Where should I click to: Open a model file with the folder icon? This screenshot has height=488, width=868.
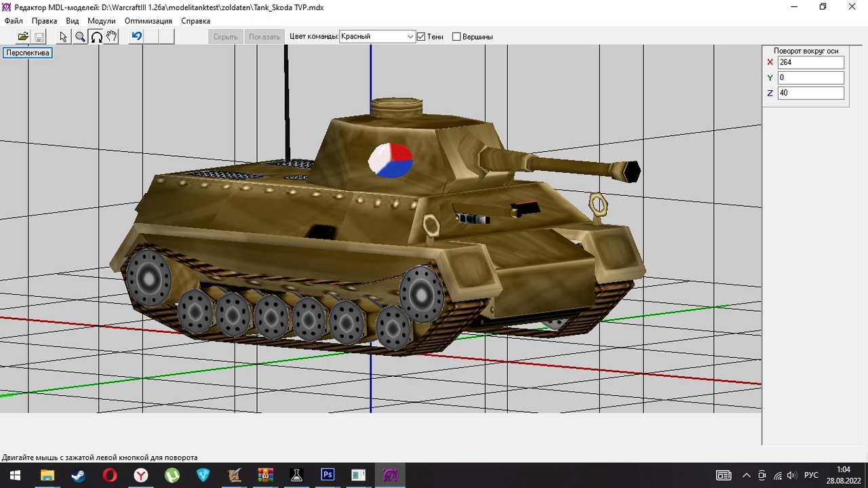pos(23,37)
